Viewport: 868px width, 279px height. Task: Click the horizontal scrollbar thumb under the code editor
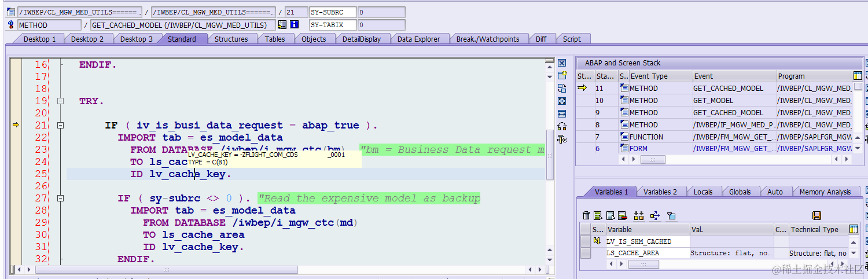pyautogui.click(x=167, y=270)
